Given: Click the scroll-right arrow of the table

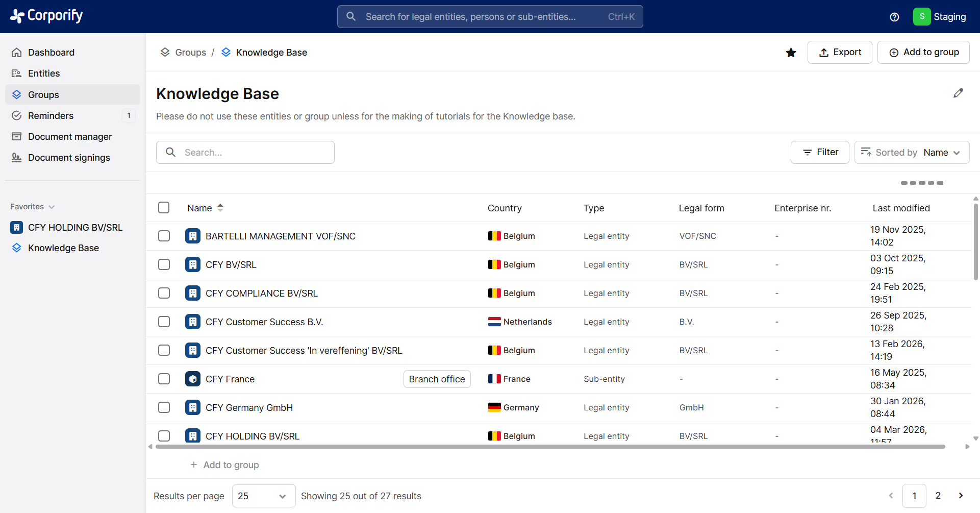Looking at the screenshot, I should [967, 447].
